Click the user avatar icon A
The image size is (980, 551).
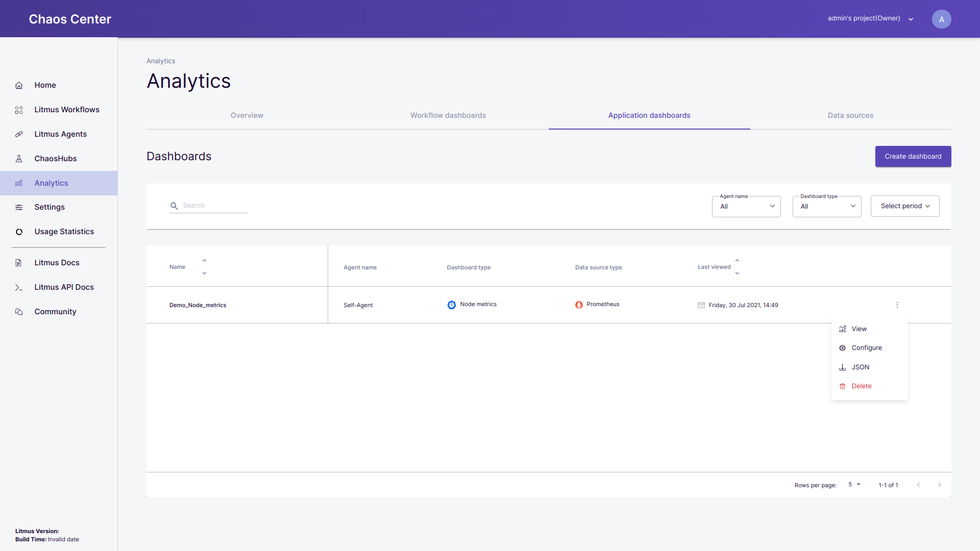pos(941,19)
